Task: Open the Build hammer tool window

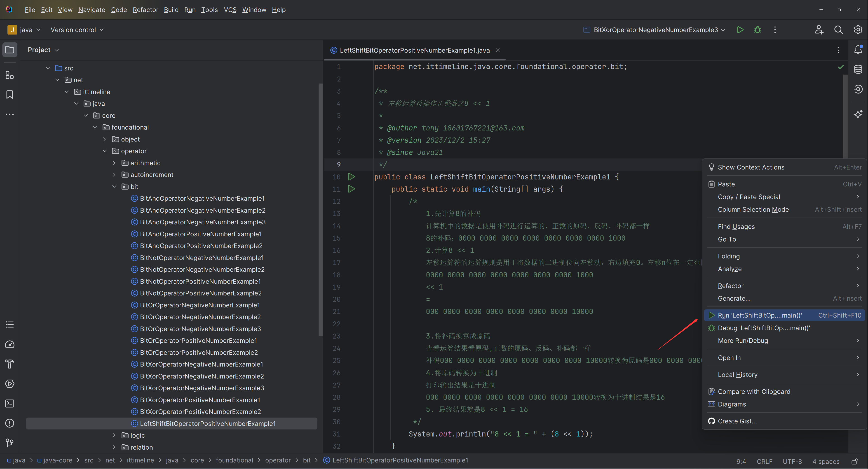Action: click(10, 364)
